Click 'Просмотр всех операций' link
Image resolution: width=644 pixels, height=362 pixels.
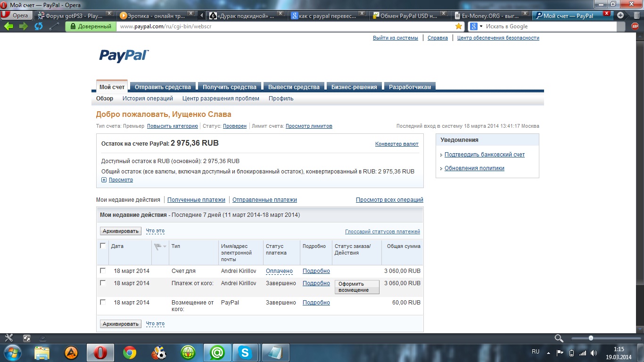click(389, 200)
